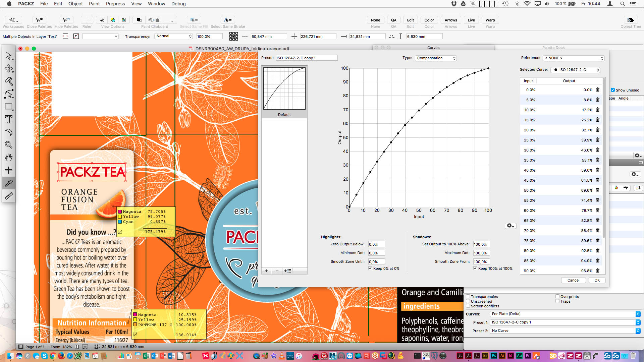The image size is (644, 362).
Task: Select the Ruler measure tool in toolbox
Action: pos(9,196)
